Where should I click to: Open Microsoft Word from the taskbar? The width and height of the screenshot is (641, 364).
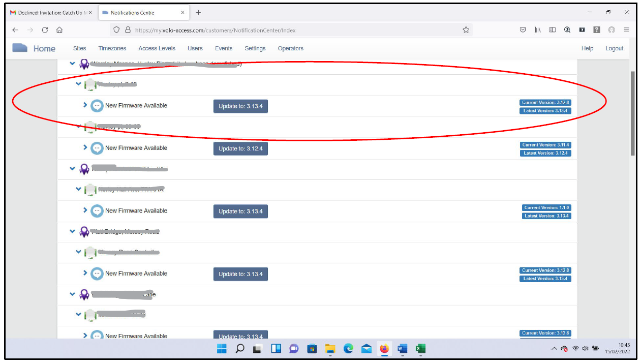point(402,349)
